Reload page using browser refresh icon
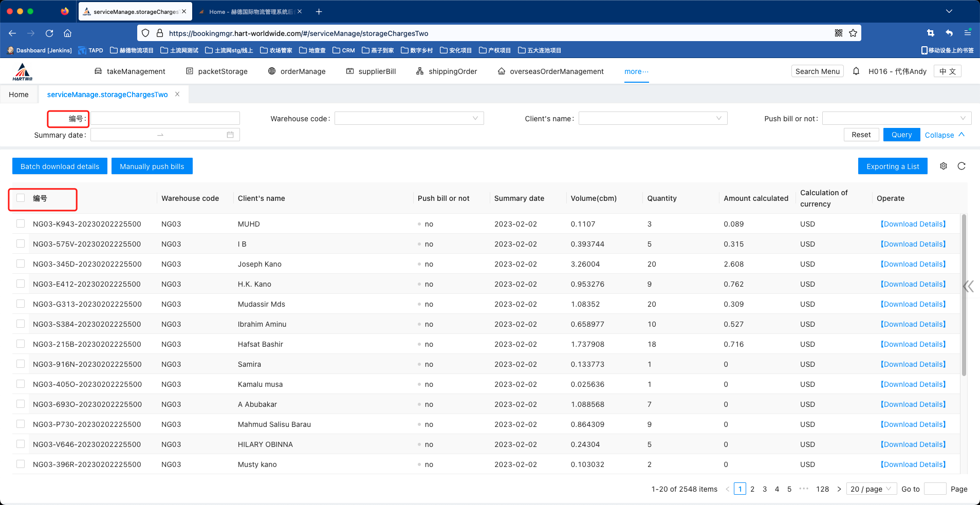 [x=49, y=33]
